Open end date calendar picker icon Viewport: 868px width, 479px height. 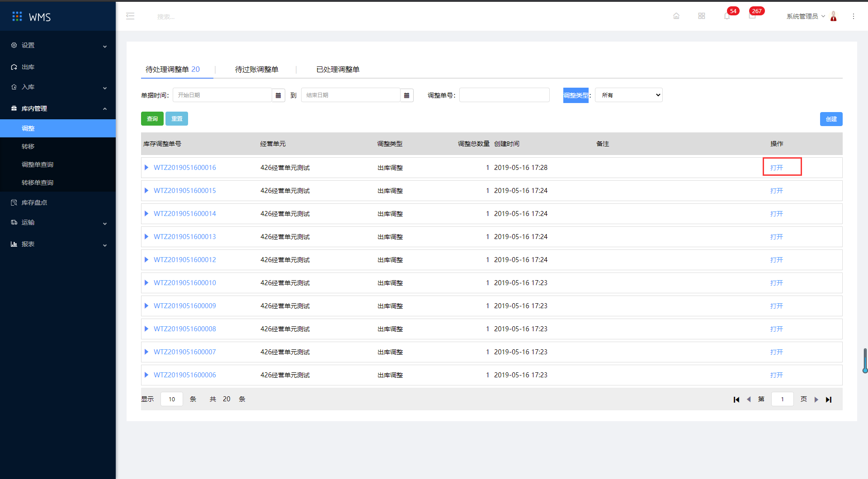407,95
